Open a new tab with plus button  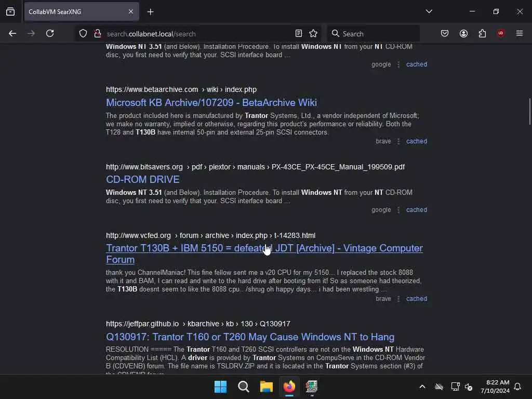(150, 12)
